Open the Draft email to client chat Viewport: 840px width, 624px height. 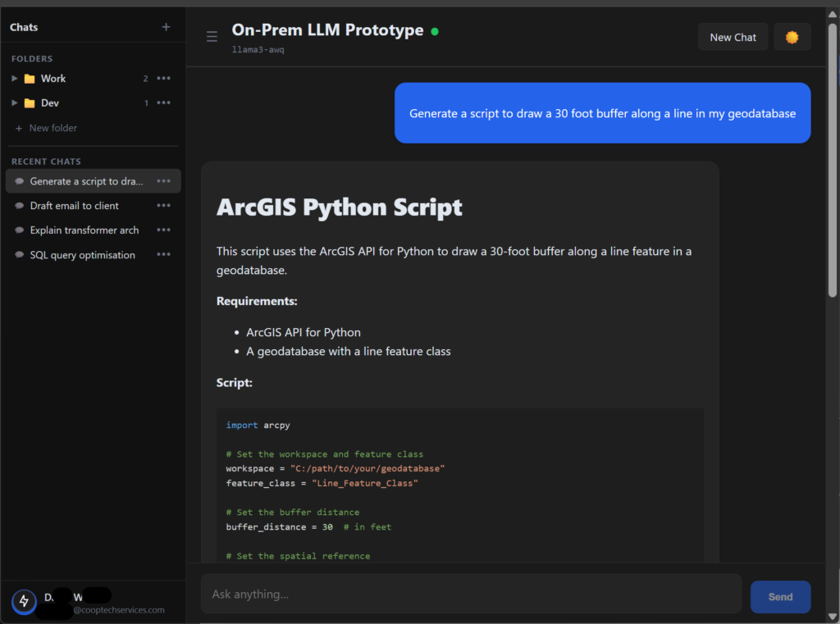75,206
